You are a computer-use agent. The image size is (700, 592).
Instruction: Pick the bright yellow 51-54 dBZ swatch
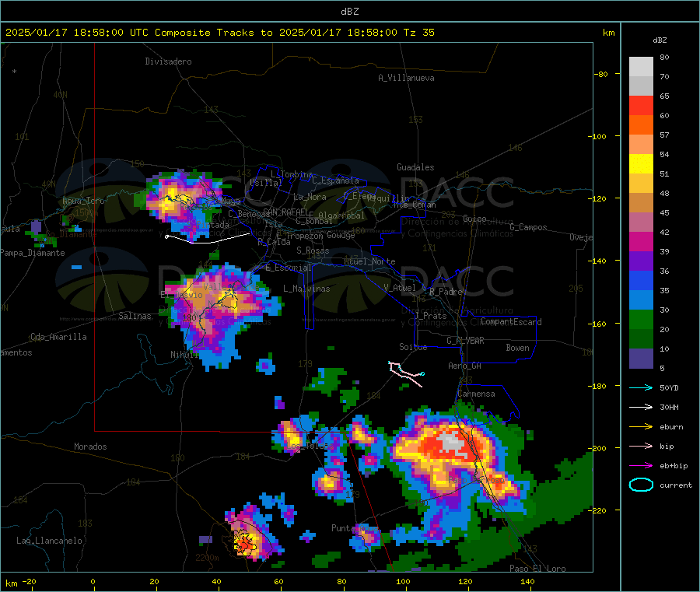[641, 164]
